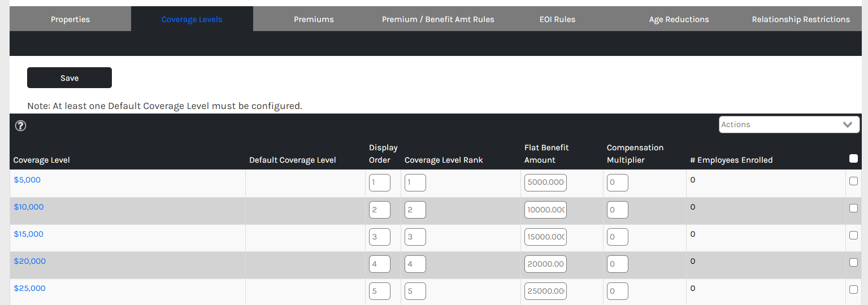The width and height of the screenshot is (868, 305).
Task: Click the Flat Benefit Amount column header
Action: (x=546, y=154)
